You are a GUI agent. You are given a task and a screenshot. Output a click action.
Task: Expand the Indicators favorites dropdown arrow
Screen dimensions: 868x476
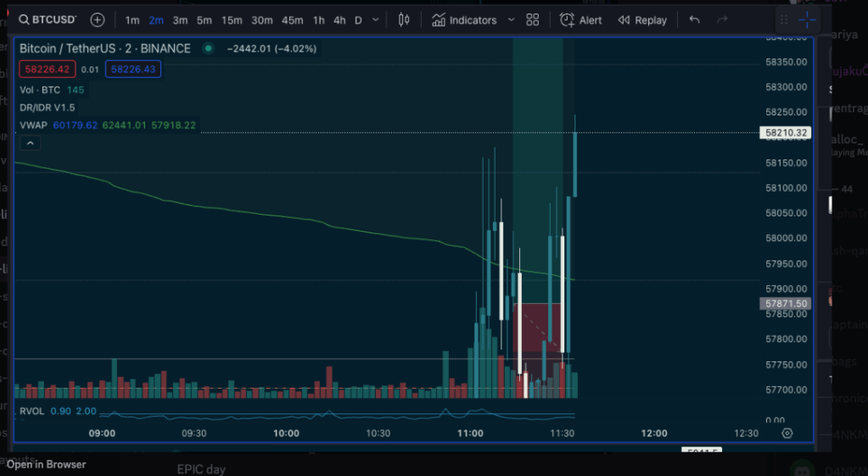pos(511,20)
